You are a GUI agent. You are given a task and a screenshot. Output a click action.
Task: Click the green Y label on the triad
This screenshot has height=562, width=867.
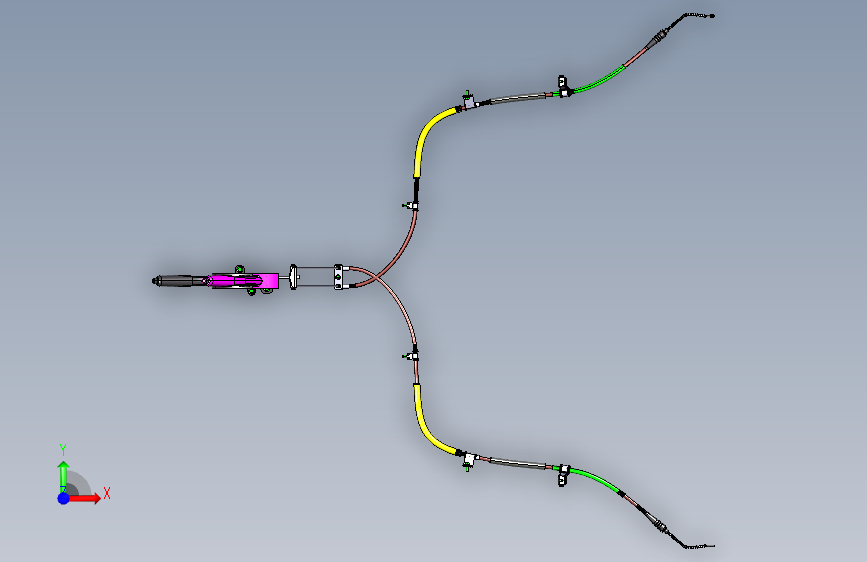(63, 450)
